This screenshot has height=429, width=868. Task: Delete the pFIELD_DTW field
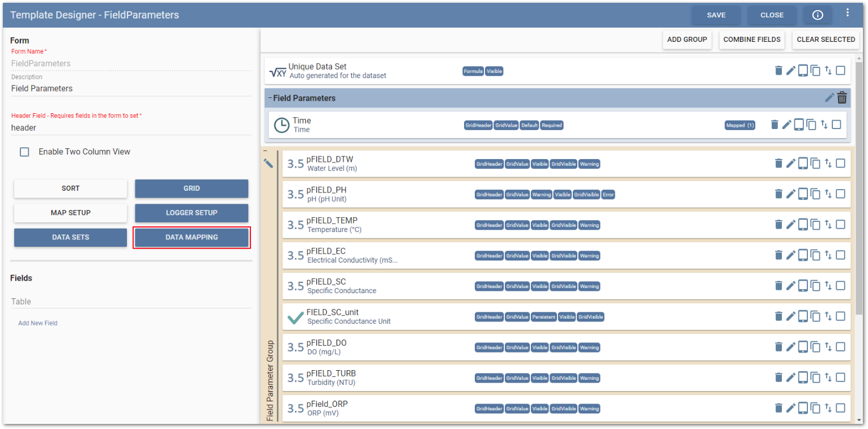[778, 163]
